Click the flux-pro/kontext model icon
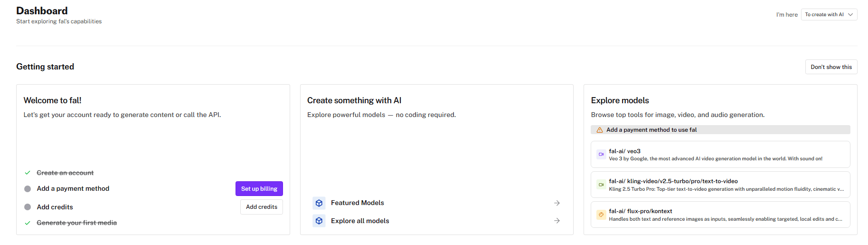Viewport: 868px width, 245px height. [x=601, y=215]
